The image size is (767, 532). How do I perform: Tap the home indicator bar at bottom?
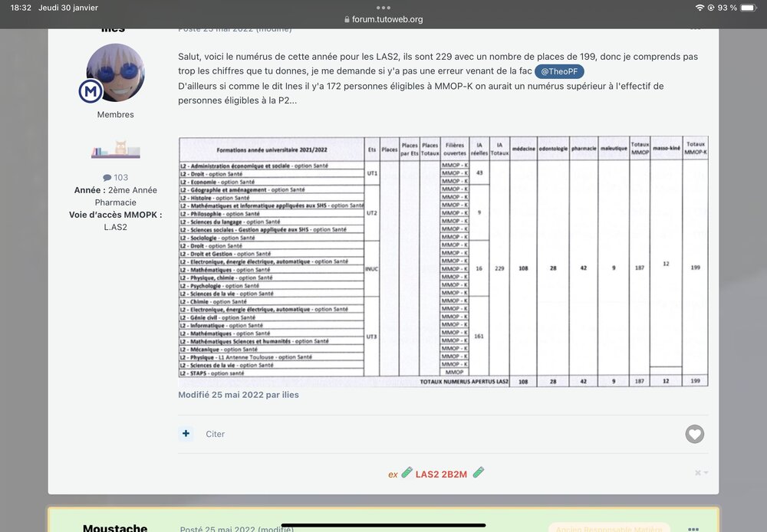tap(383, 525)
